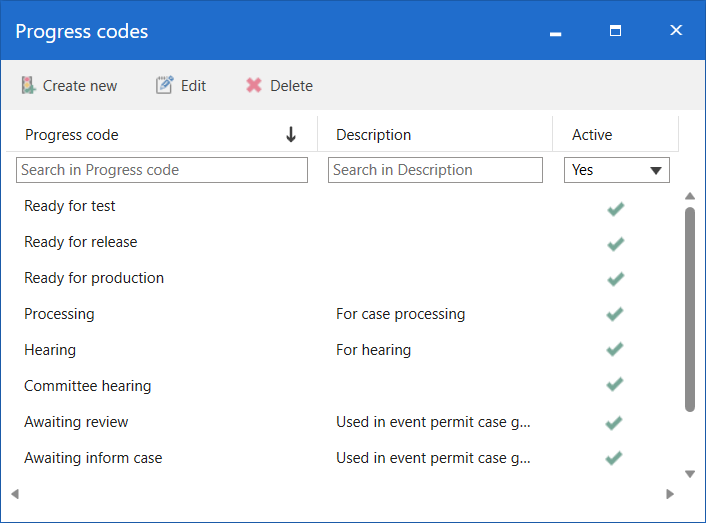Click the Active checkmark for Processing

615,314
